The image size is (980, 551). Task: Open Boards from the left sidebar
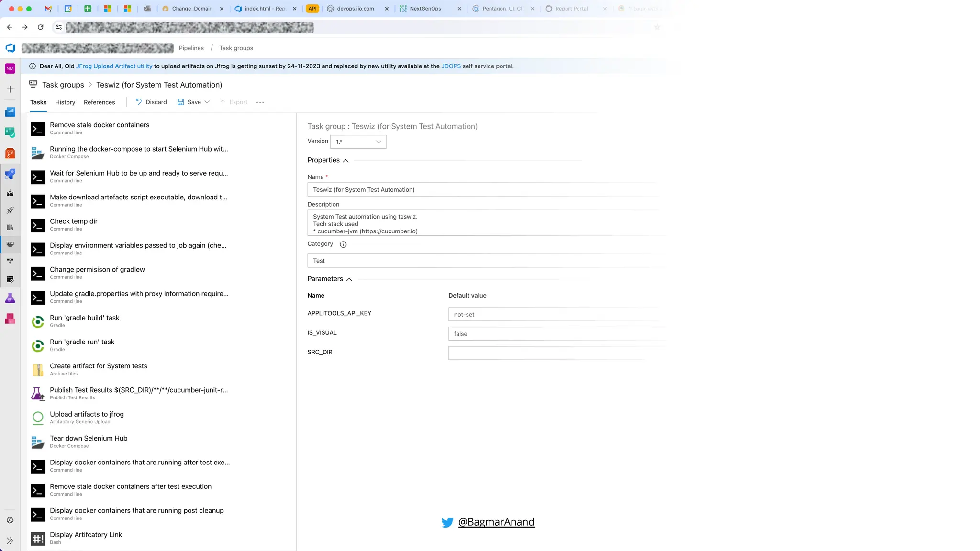pos(10,132)
